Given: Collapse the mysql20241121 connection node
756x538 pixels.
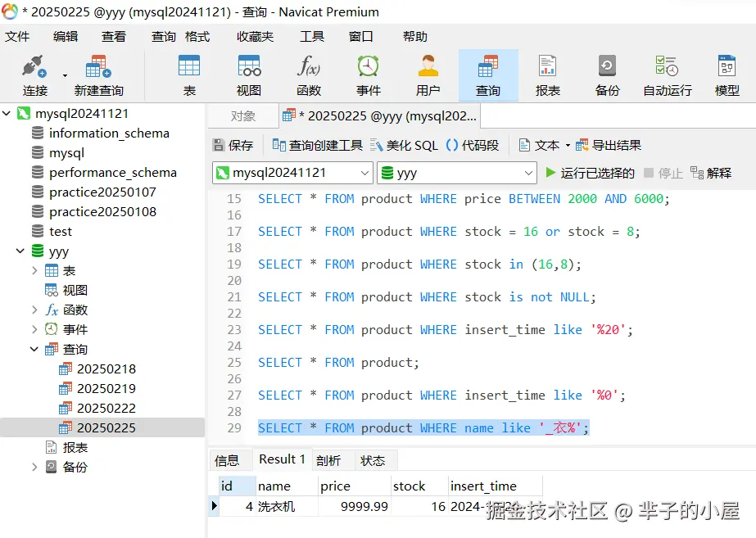Looking at the screenshot, I should point(7,114).
